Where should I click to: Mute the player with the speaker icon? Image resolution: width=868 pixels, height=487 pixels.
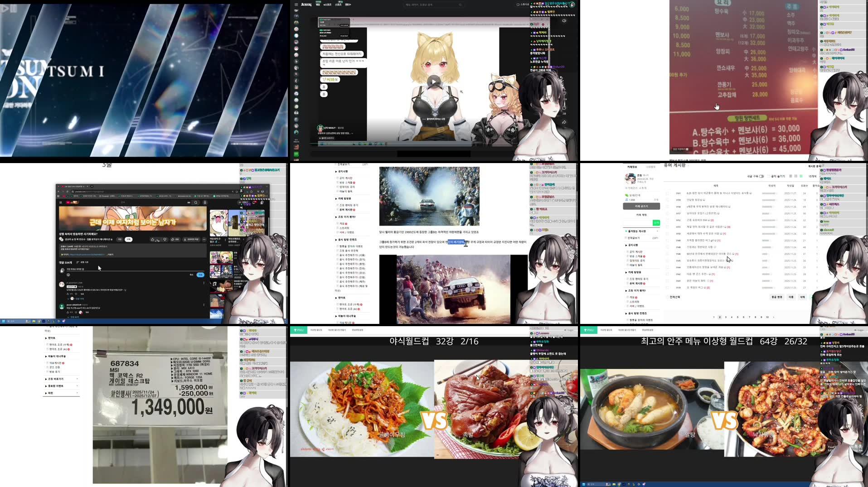click(x=563, y=20)
